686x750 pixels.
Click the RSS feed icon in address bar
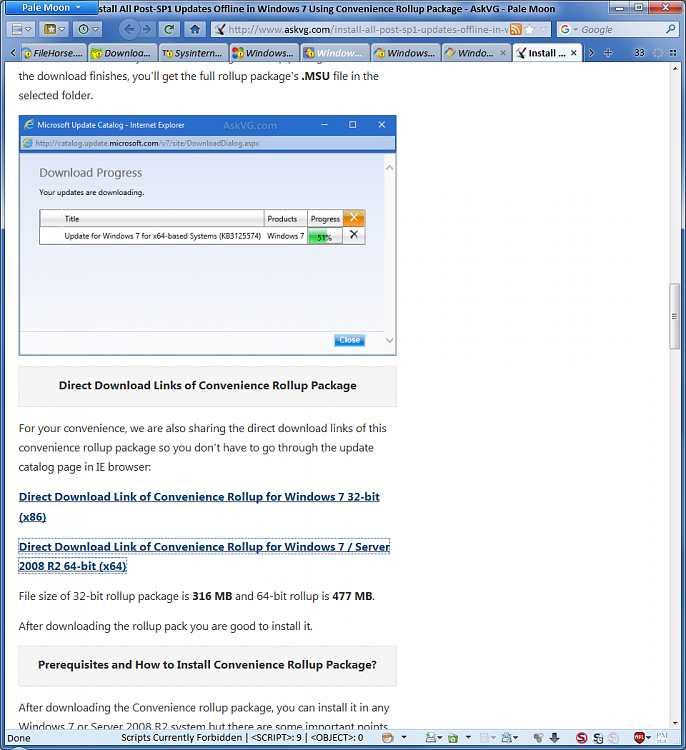tap(516, 30)
